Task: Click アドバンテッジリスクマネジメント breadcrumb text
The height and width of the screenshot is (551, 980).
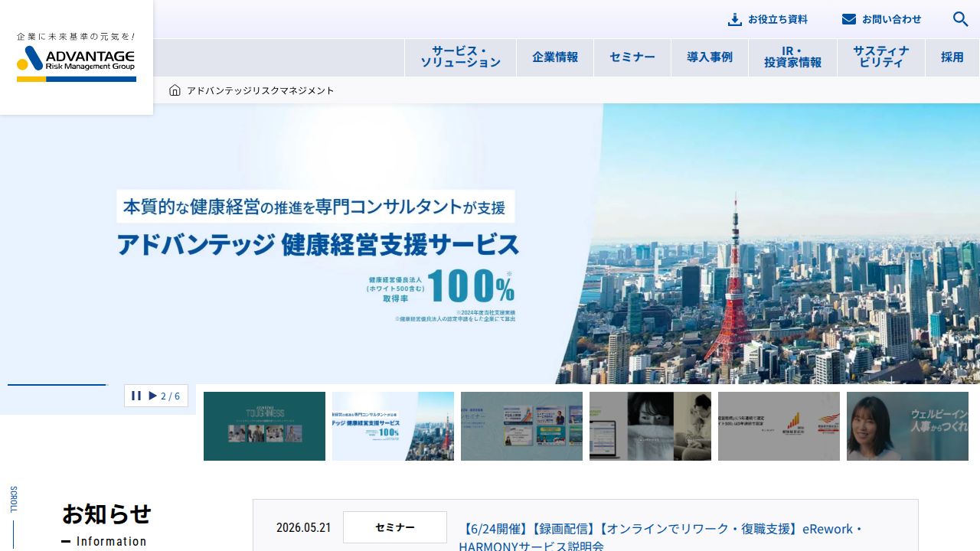Action: coord(260,90)
